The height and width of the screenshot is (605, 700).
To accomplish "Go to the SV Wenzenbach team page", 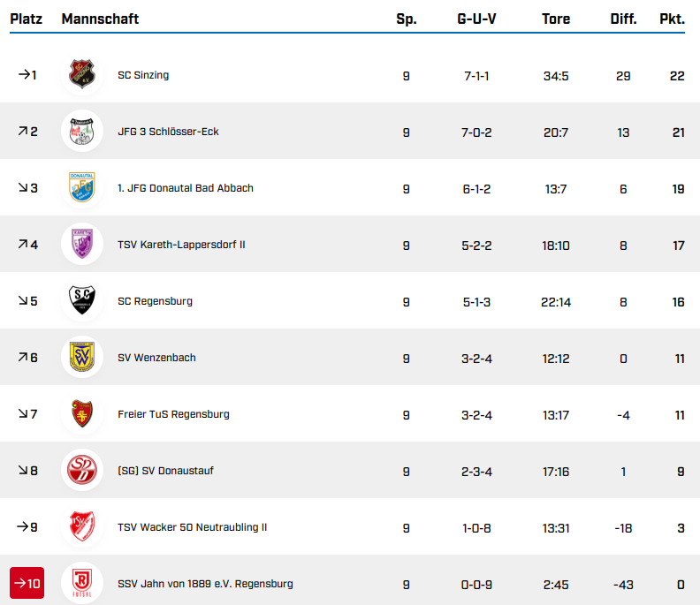I will (156, 358).
